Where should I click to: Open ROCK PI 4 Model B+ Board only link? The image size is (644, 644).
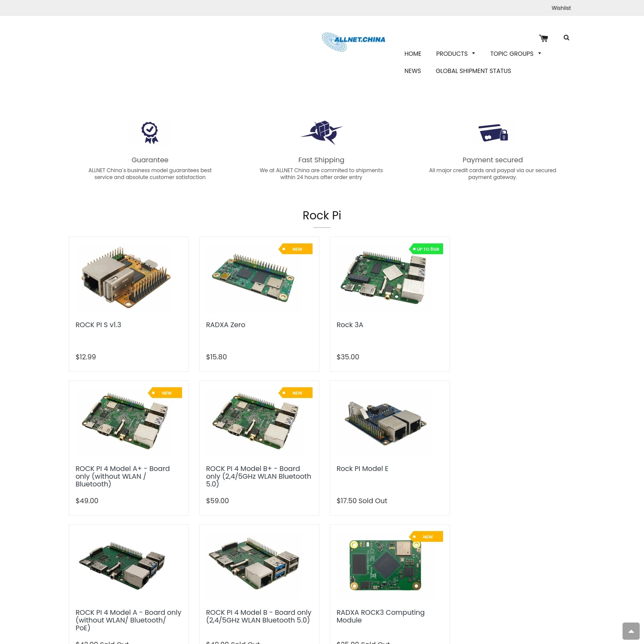click(258, 476)
